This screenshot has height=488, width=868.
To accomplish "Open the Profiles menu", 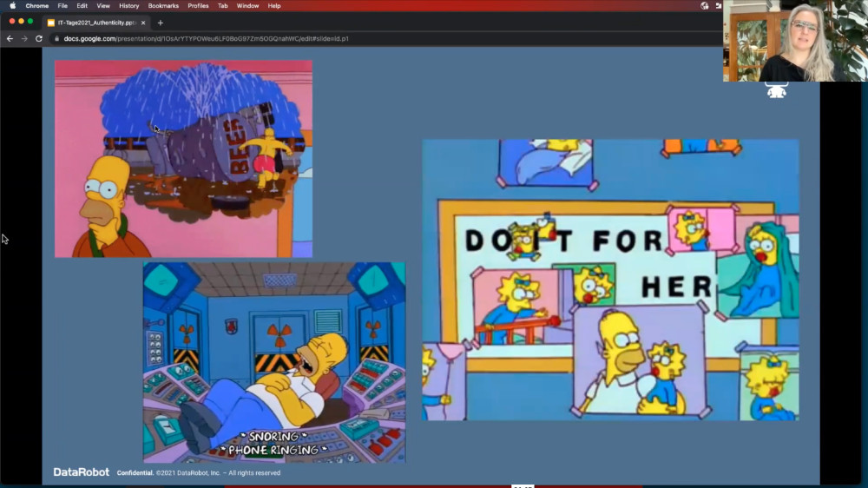I will click(x=198, y=5).
